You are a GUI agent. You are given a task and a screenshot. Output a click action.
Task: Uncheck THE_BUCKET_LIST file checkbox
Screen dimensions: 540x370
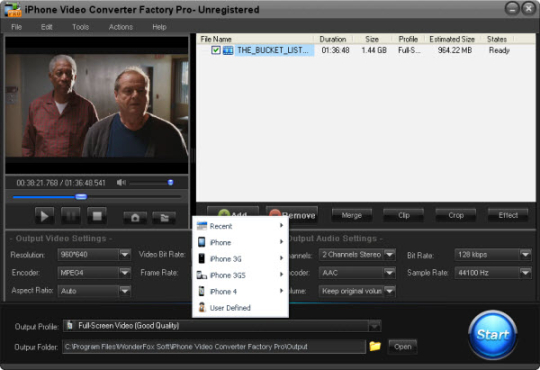point(216,50)
